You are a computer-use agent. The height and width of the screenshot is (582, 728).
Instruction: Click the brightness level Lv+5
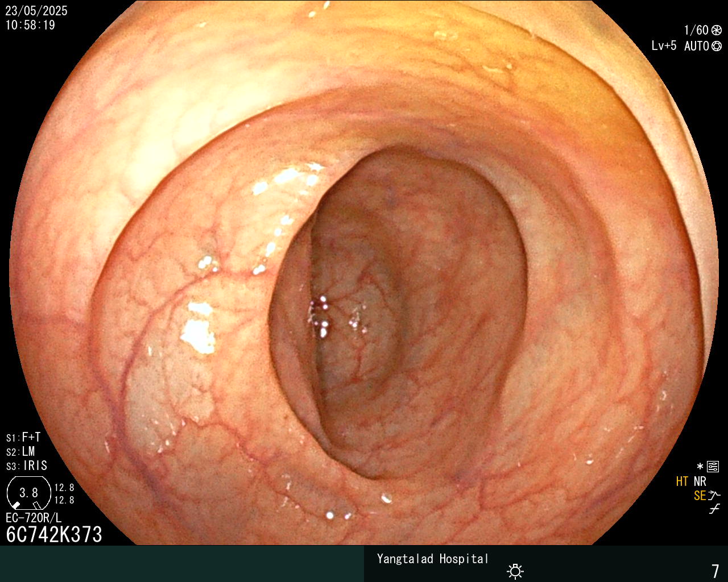664,46
